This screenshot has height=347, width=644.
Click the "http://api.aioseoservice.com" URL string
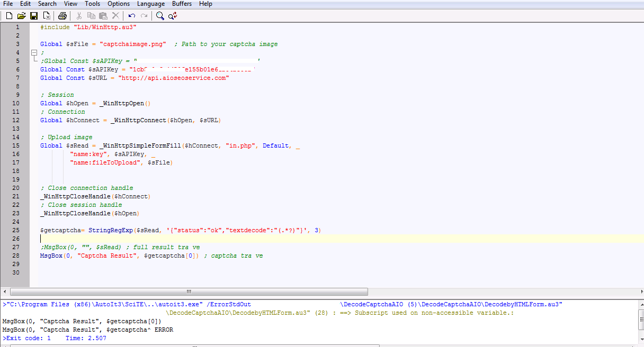[x=173, y=78]
